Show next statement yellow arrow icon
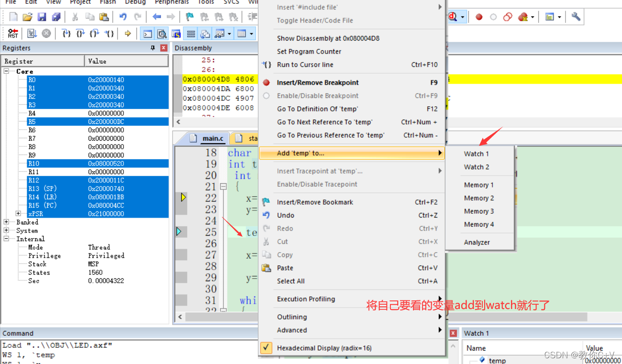The height and width of the screenshot is (364, 622). point(128,34)
